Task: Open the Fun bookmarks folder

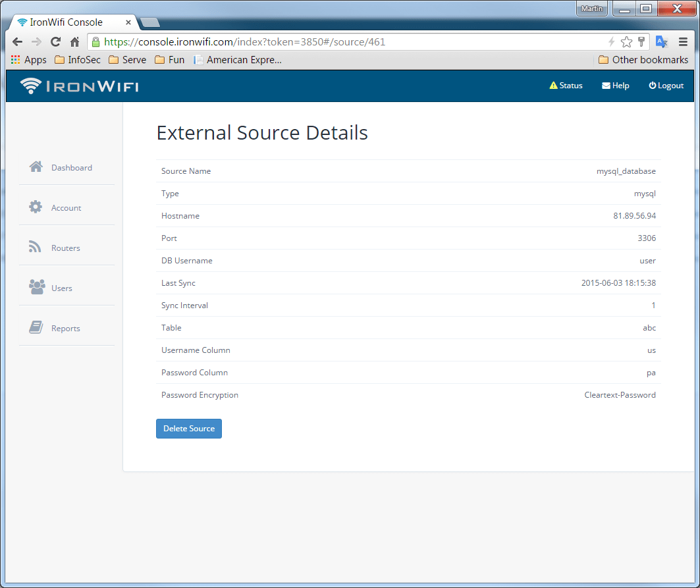Action: (170, 60)
